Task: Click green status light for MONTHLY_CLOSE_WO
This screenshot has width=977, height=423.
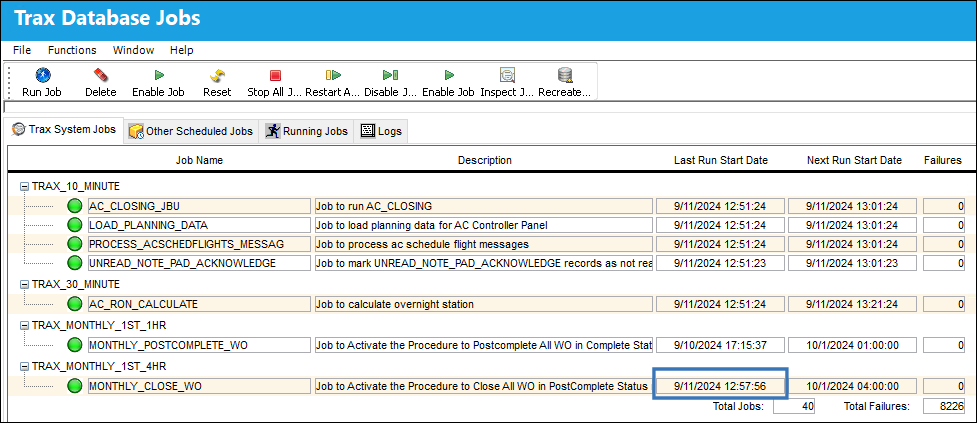Action: tap(75, 386)
